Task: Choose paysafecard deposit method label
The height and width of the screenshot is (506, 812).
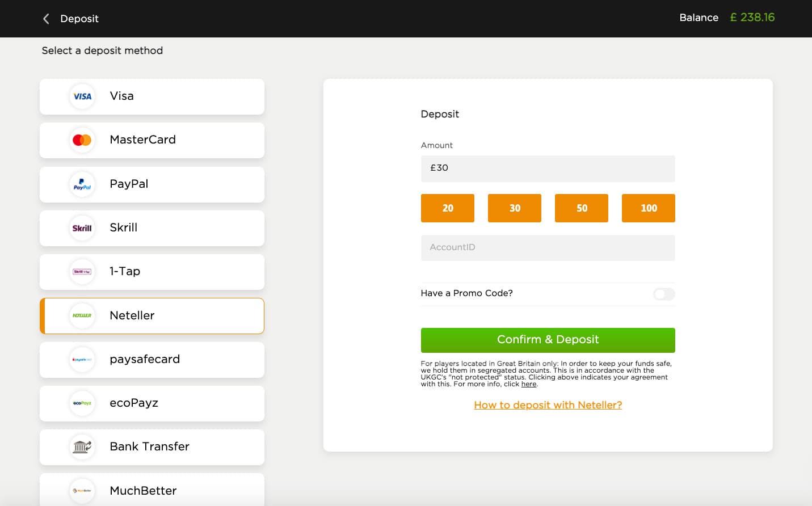Action: click(145, 359)
